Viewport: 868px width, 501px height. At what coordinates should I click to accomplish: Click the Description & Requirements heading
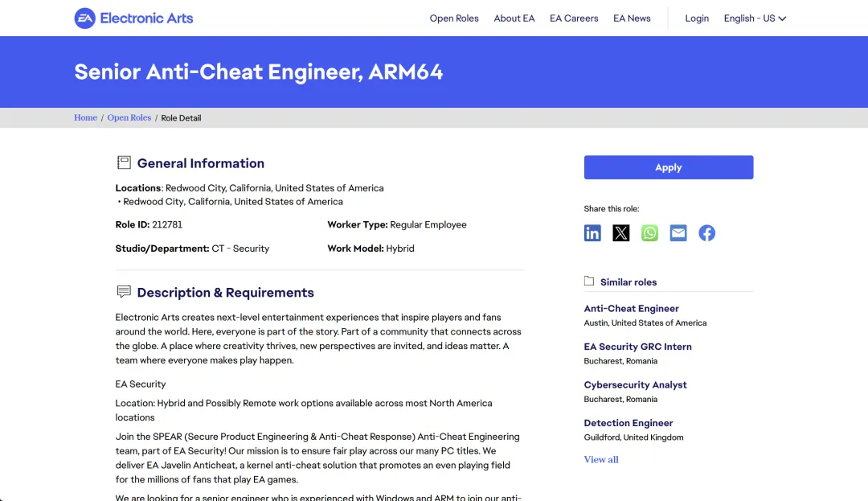225,292
